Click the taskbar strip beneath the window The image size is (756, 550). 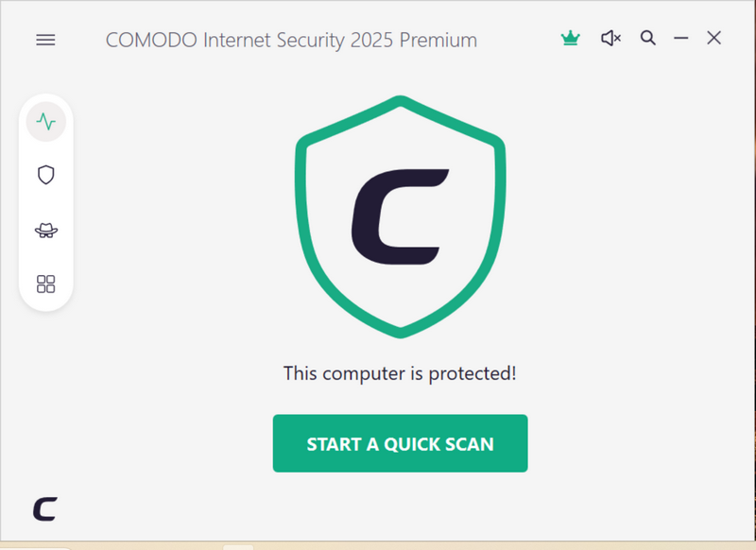tap(378, 545)
